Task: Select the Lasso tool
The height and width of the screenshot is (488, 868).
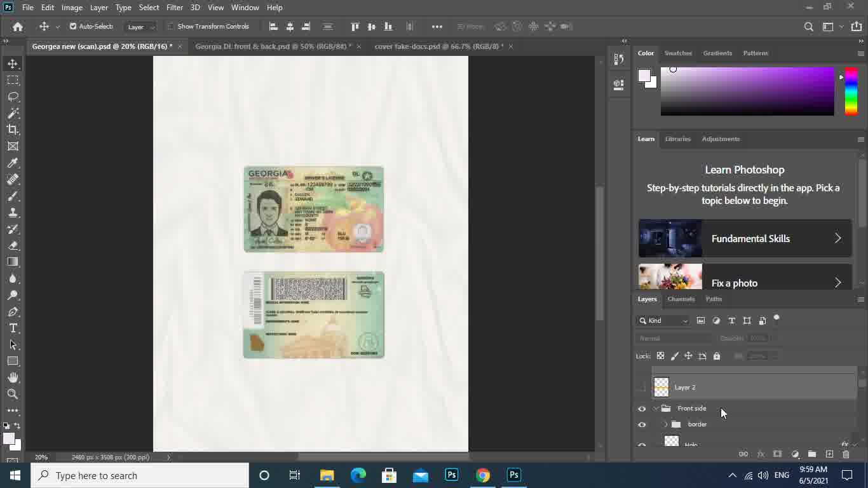Action: click(13, 97)
